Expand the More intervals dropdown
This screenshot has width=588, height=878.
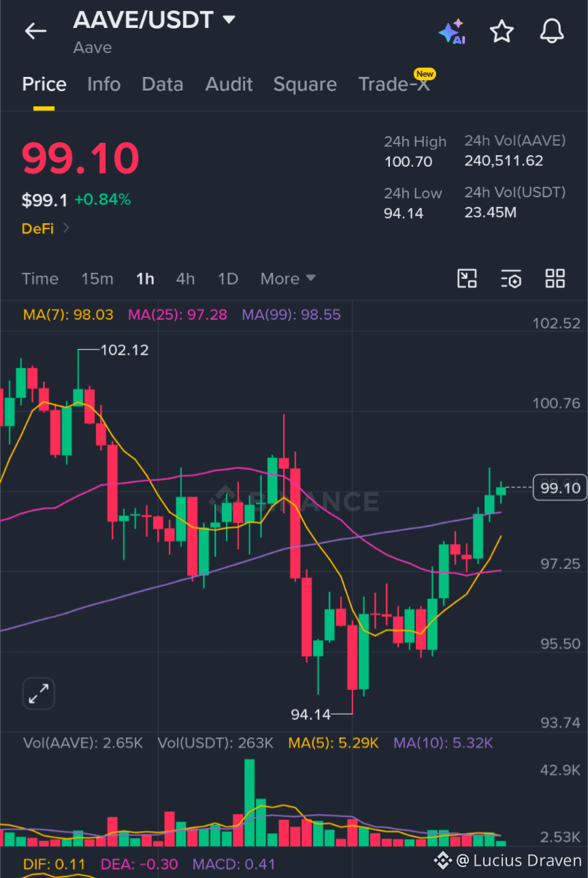pyautogui.click(x=288, y=279)
